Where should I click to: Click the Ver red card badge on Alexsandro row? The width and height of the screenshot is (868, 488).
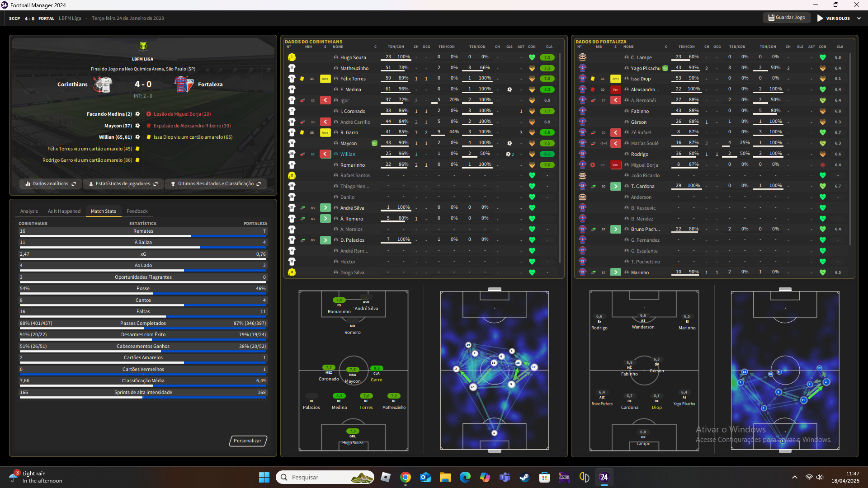click(615, 89)
